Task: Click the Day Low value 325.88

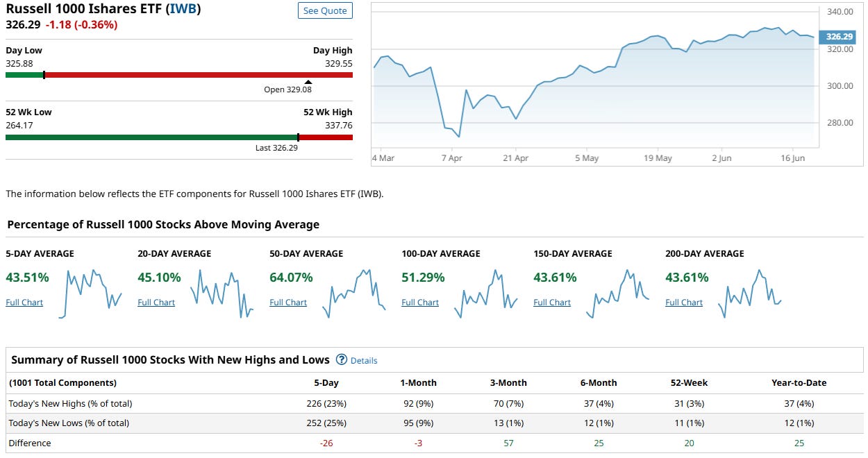Action: pos(19,63)
